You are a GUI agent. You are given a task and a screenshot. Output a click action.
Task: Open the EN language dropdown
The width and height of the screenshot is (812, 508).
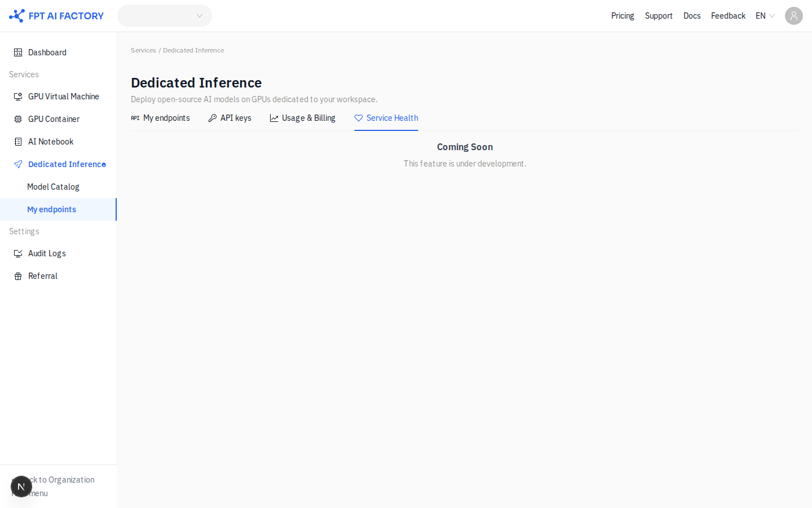[x=765, y=16]
